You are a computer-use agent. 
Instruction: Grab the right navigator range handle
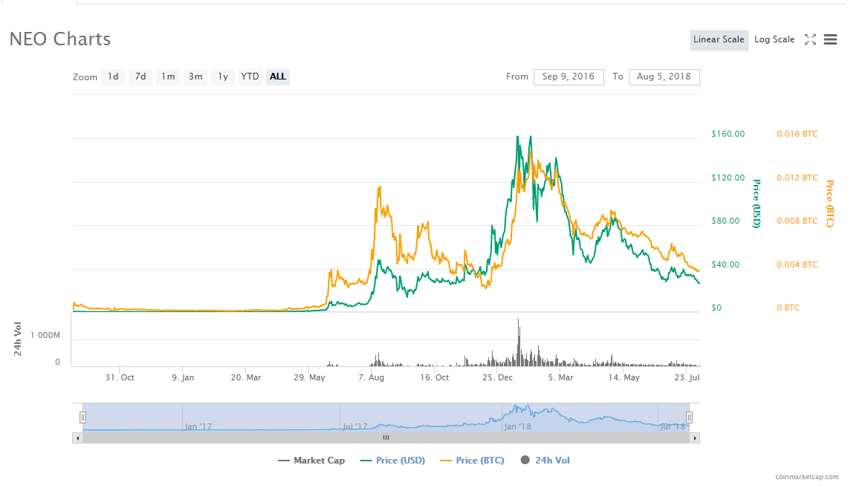click(689, 417)
